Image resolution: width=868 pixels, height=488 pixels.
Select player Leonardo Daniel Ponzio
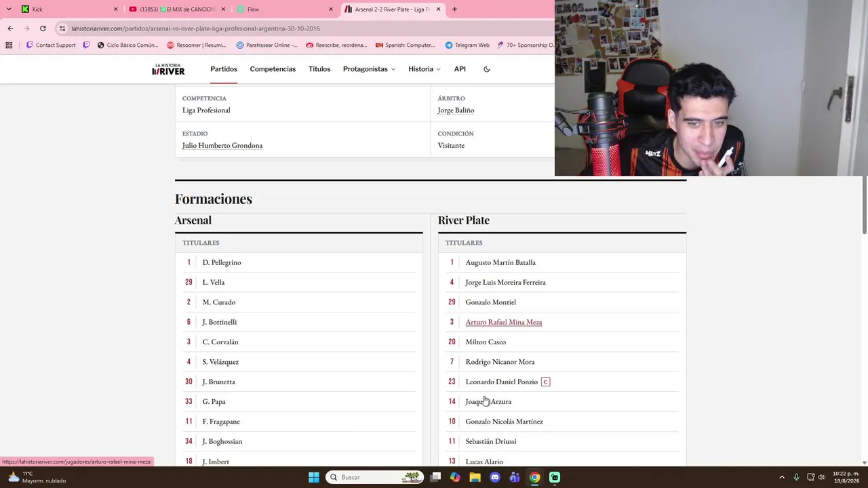coord(502,382)
